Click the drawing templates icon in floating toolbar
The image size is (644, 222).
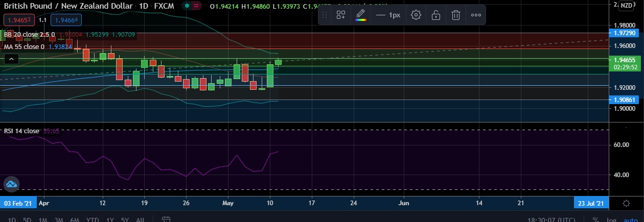[x=341, y=15]
